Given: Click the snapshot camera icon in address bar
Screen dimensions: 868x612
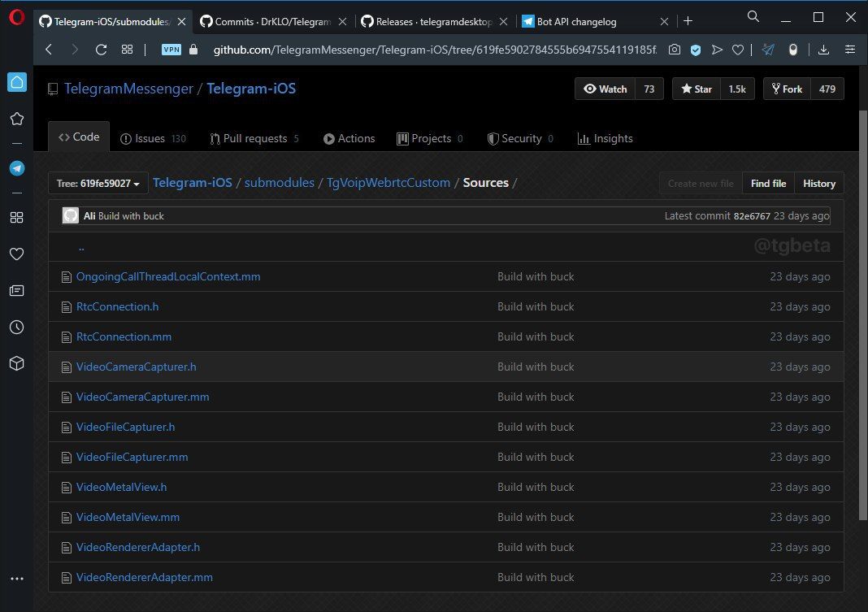Looking at the screenshot, I should pos(675,50).
